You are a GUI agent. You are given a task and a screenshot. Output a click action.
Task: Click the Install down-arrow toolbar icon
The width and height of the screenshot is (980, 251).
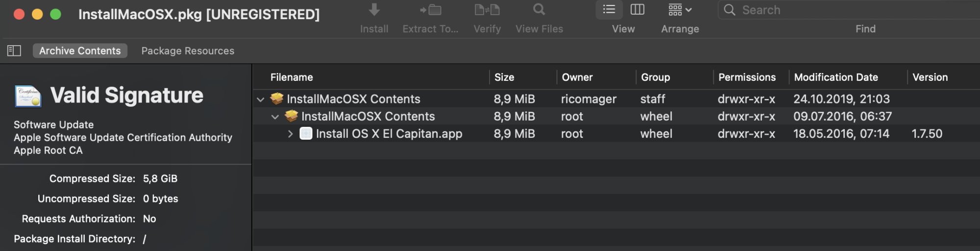pos(374,10)
